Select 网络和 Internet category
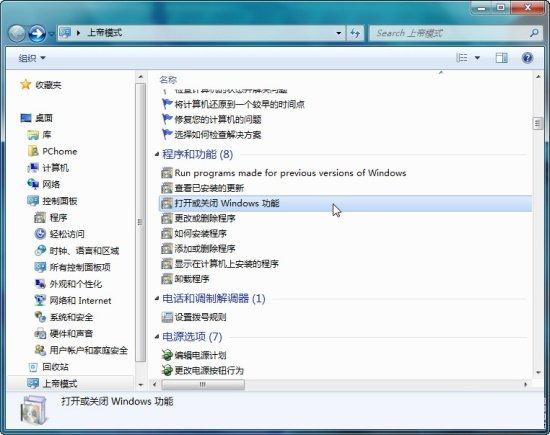The image size is (550, 435). pos(80,301)
